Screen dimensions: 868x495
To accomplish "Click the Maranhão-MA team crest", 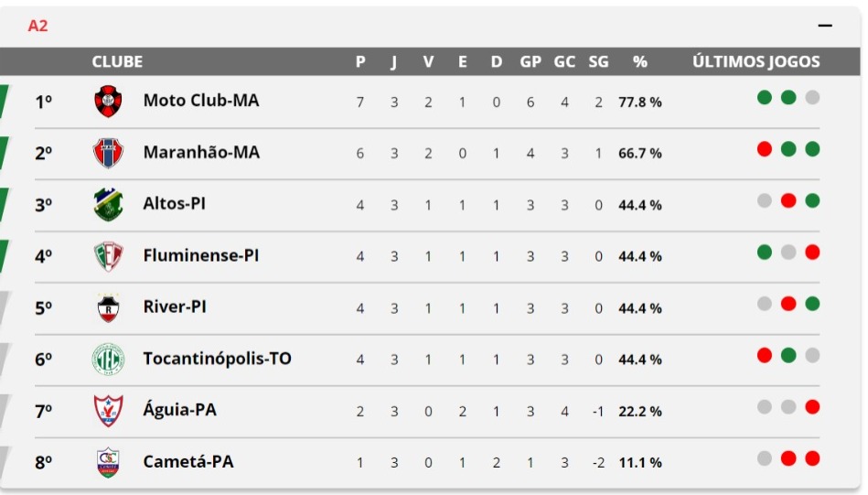I will (108, 153).
